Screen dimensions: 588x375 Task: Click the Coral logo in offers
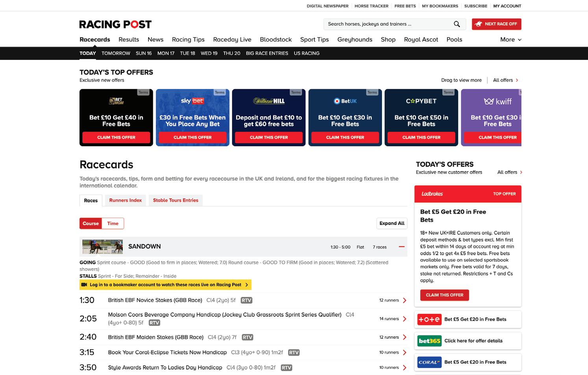(x=429, y=362)
